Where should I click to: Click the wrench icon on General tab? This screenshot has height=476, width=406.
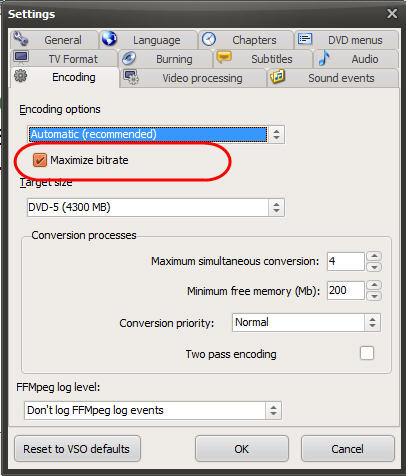click(21, 39)
